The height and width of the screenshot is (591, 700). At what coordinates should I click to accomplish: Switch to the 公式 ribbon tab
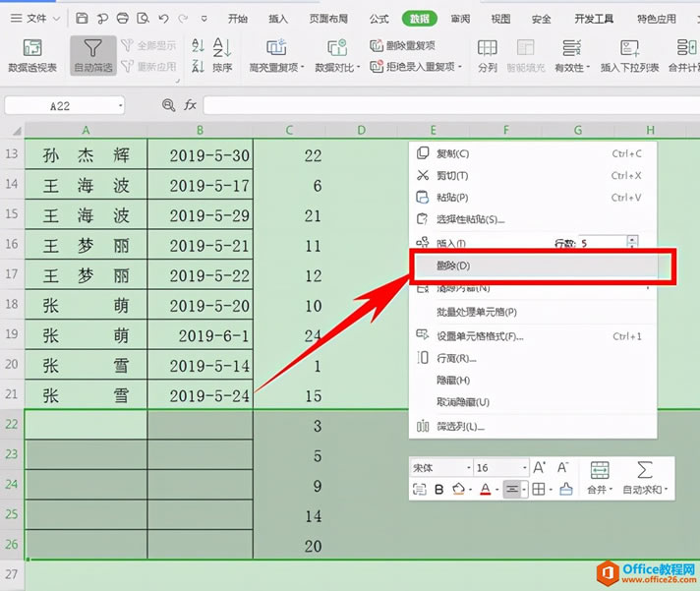[379, 19]
